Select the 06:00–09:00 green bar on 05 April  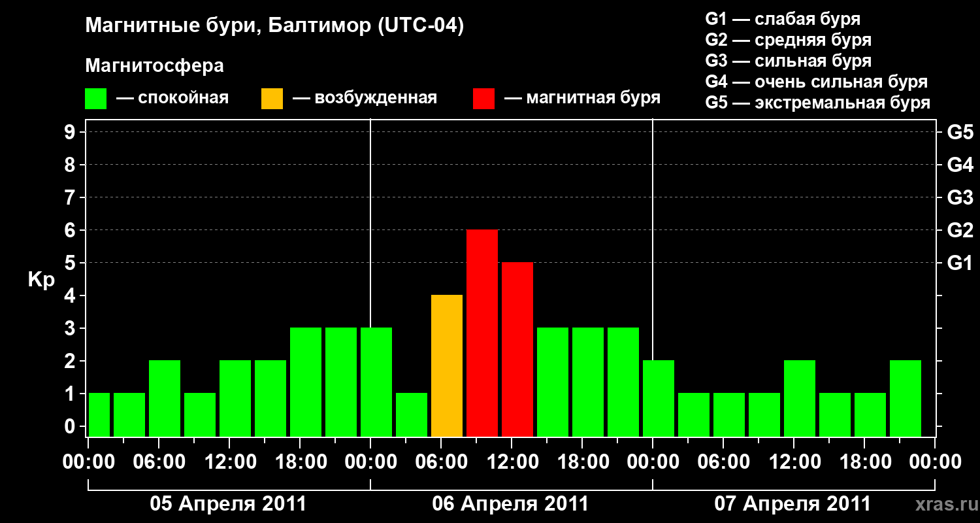coord(165,399)
